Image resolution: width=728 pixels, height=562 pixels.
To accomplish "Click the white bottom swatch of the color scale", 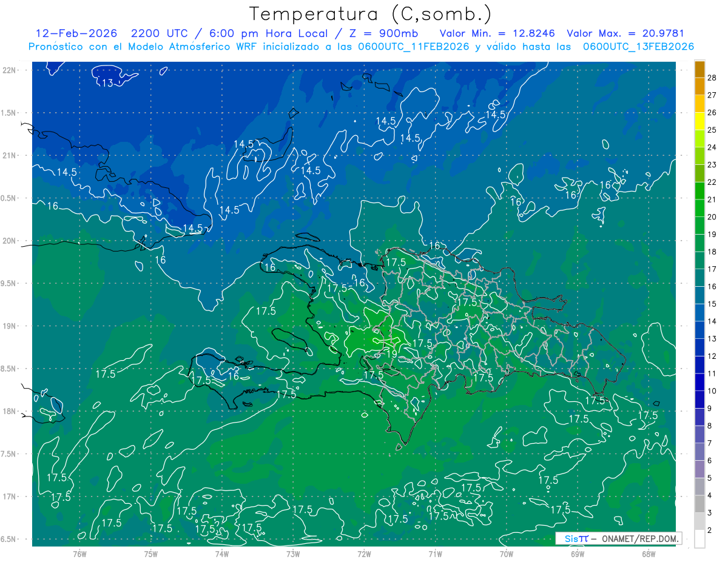I will pos(699,539).
